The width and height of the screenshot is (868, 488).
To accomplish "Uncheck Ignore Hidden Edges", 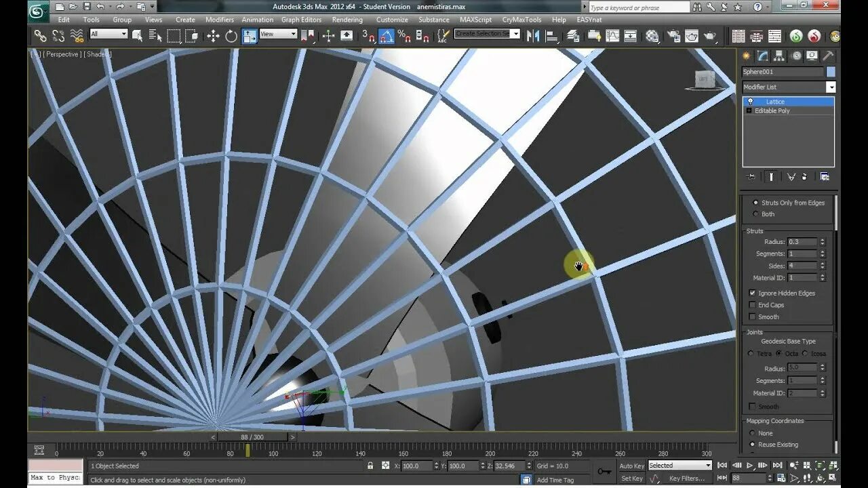I will point(752,293).
